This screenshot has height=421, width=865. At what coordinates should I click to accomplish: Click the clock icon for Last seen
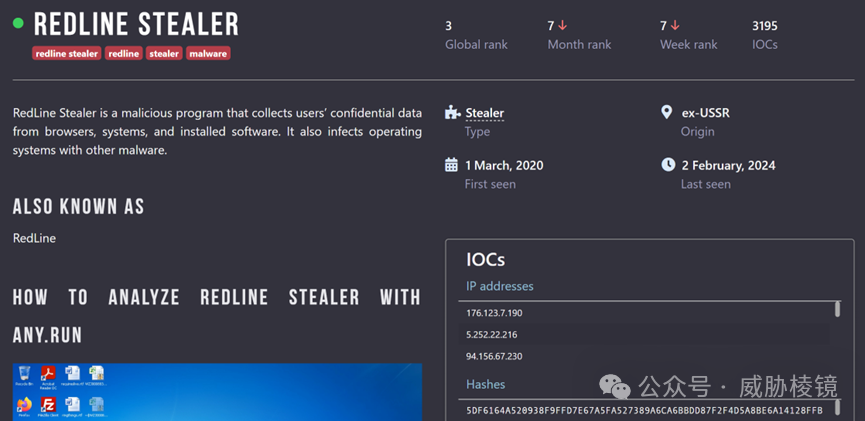click(668, 165)
